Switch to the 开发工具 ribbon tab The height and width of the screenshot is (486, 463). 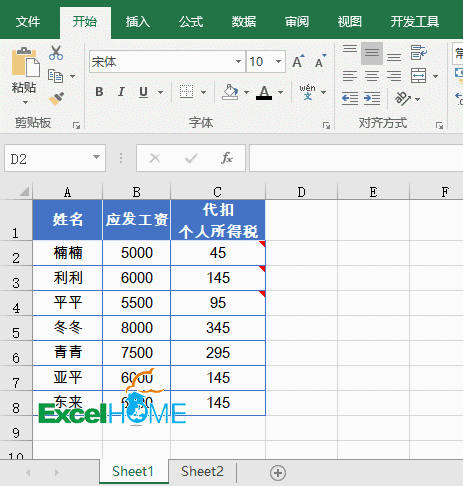pyautogui.click(x=415, y=22)
